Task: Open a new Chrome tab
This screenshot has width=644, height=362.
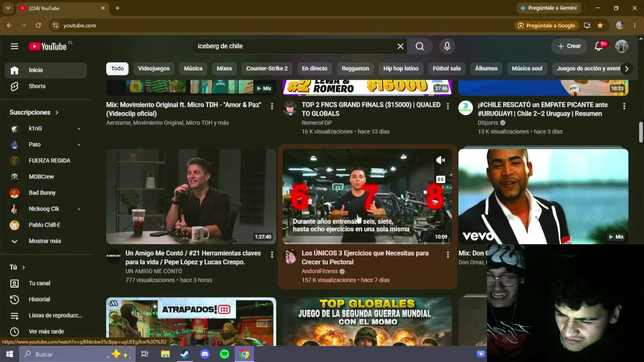Action: pyautogui.click(x=117, y=8)
